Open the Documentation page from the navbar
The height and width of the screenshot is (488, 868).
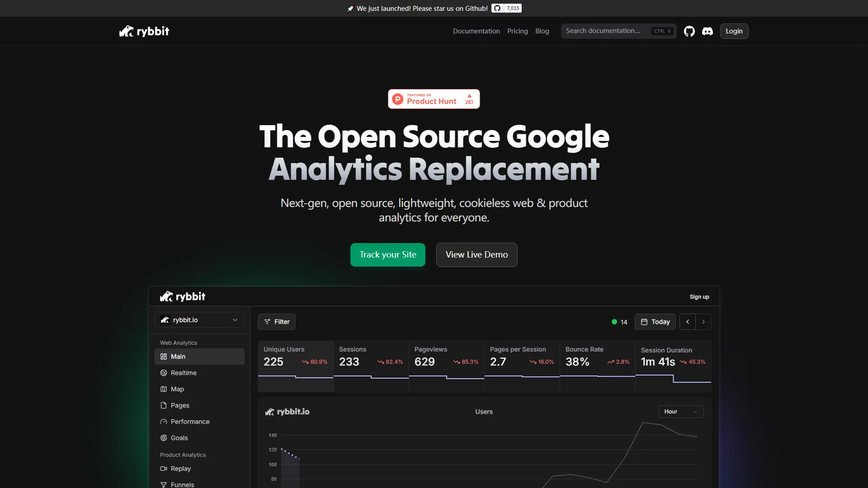(476, 31)
